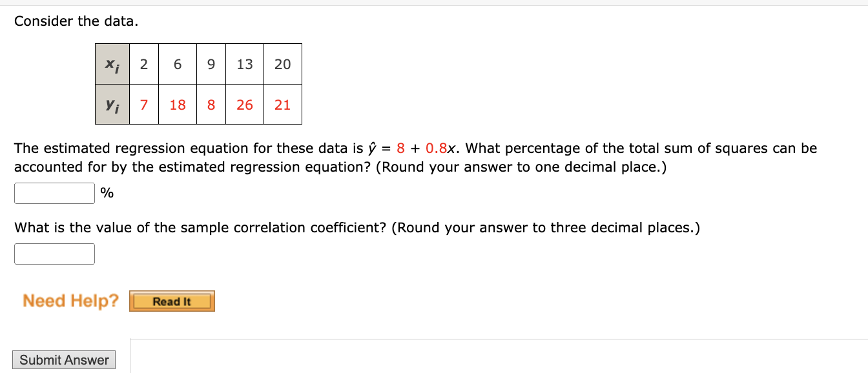The width and height of the screenshot is (868, 373).
Task: Click the xi value 6 cell
Action: point(177,64)
